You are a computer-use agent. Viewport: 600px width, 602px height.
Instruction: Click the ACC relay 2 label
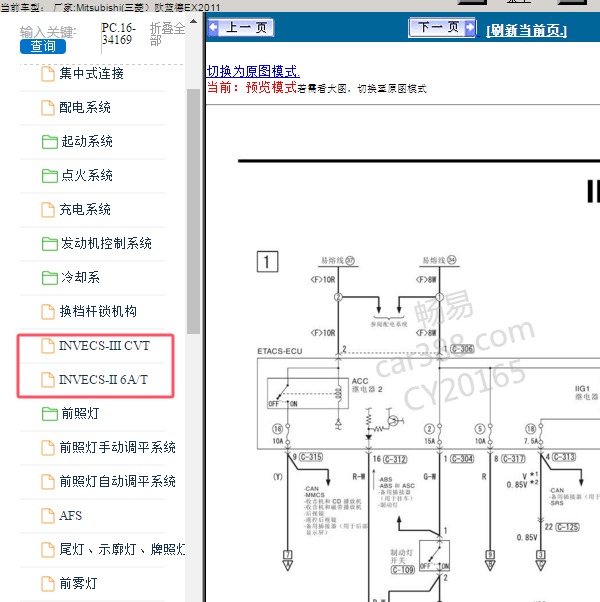pyautogui.click(x=367, y=385)
